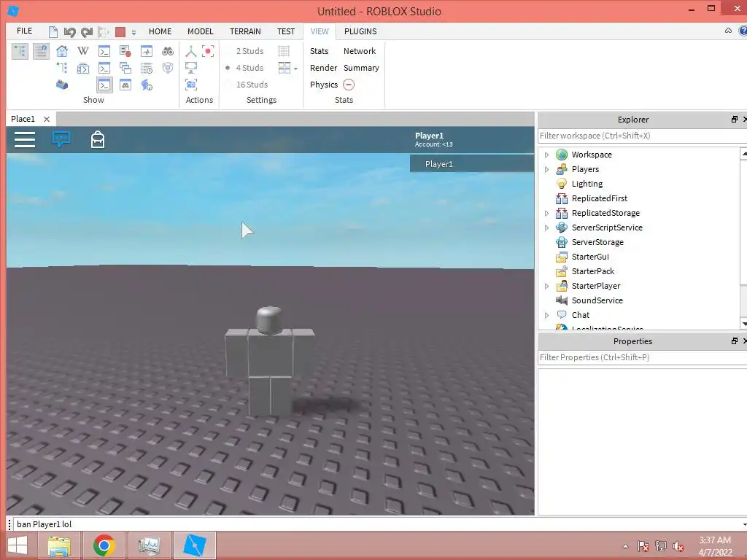Open the quick access toolbar customize dropdown
747x560 pixels.
[134, 32]
